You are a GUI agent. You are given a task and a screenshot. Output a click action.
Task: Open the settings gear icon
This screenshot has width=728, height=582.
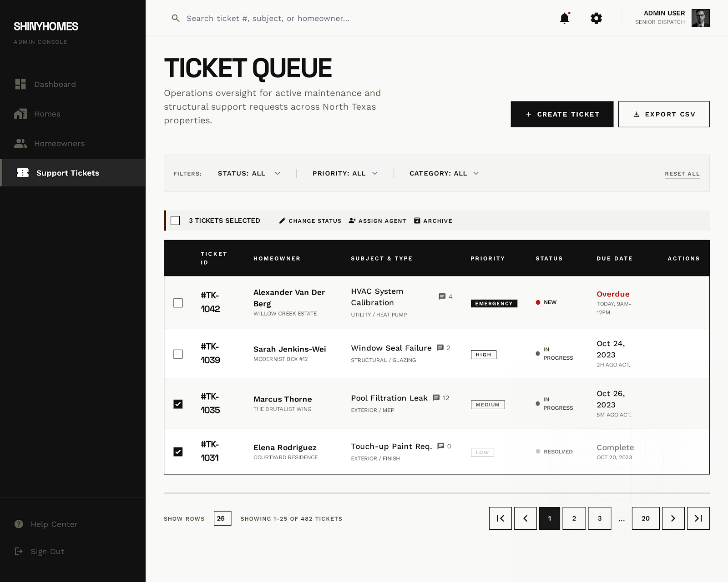point(596,18)
